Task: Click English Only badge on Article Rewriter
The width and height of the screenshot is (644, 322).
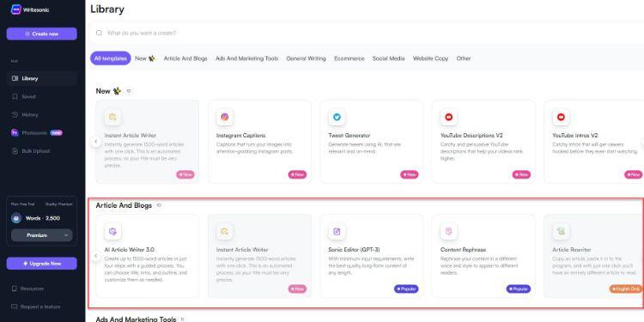Action: tap(626, 289)
